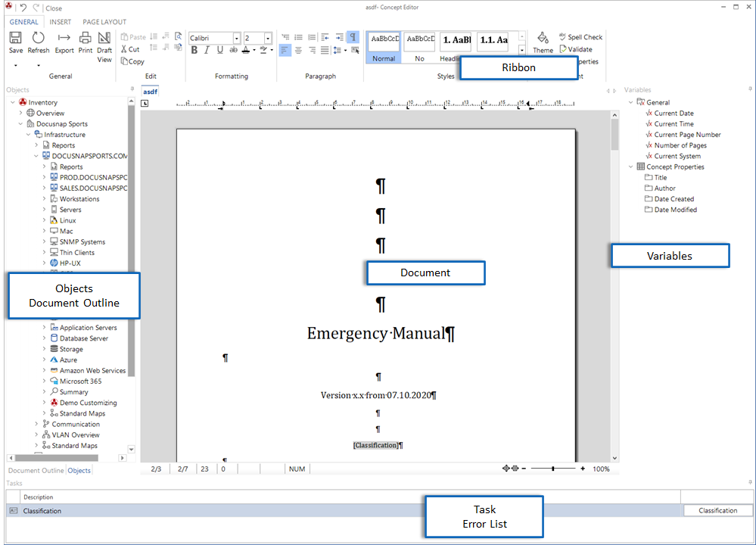Select the asdf document tab
Image resolution: width=756 pixels, height=545 pixels.
click(x=150, y=92)
